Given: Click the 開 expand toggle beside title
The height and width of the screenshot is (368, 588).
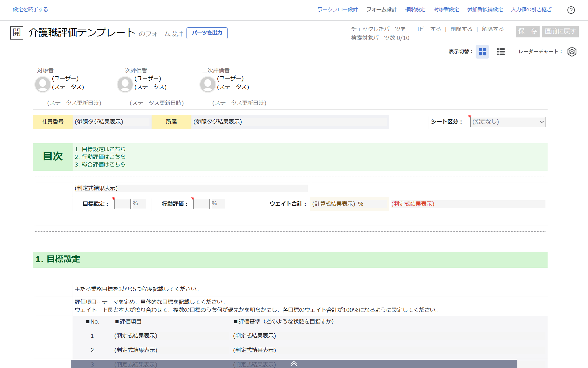Looking at the screenshot, I should point(17,33).
